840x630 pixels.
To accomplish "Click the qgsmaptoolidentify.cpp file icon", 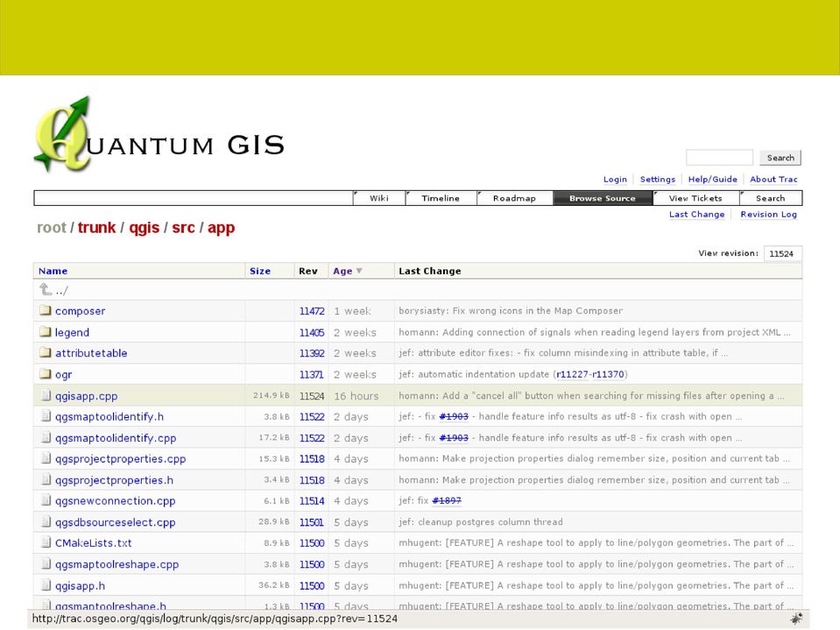I will pos(46,438).
